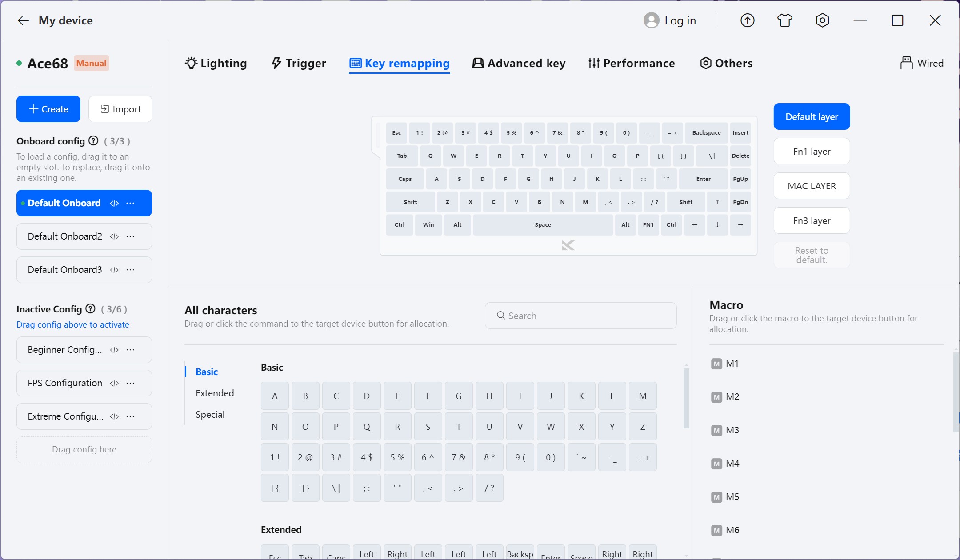Select the Default Onboard2 config
Screen dimensions: 960x560
84,236
